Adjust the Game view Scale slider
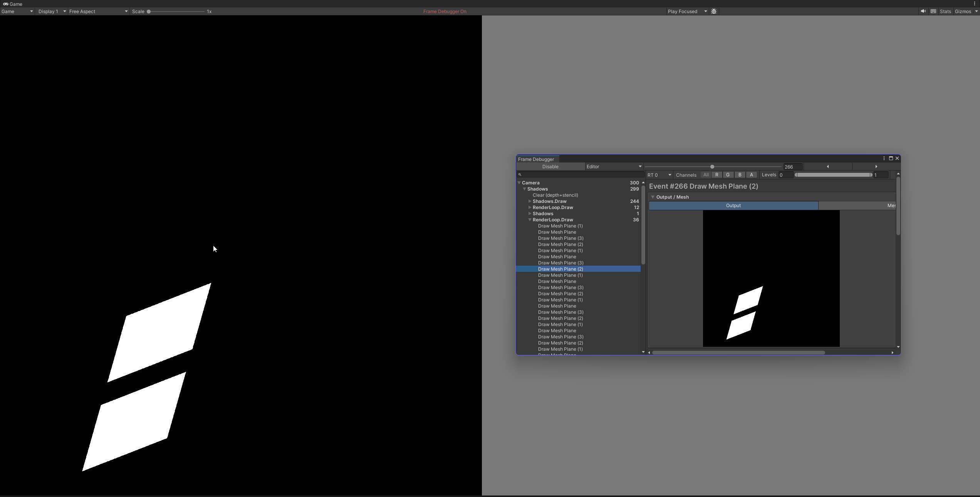 (x=176, y=12)
